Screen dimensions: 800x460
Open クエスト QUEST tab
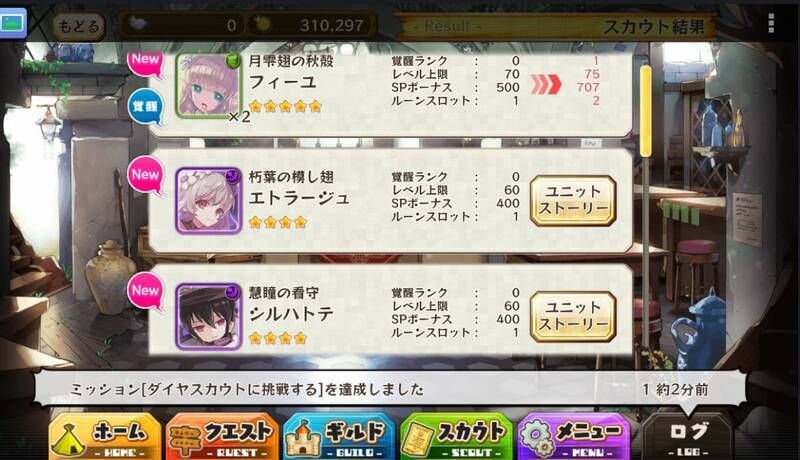pos(222,437)
